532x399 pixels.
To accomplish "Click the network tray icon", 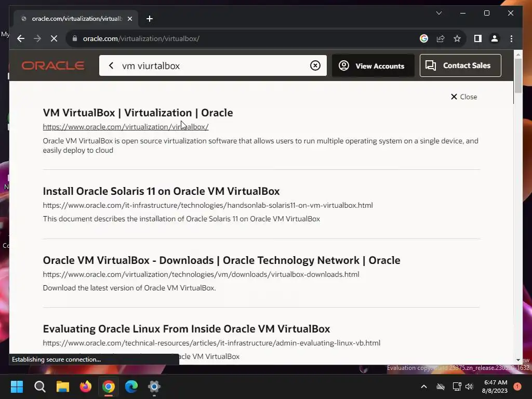I will coord(457,387).
